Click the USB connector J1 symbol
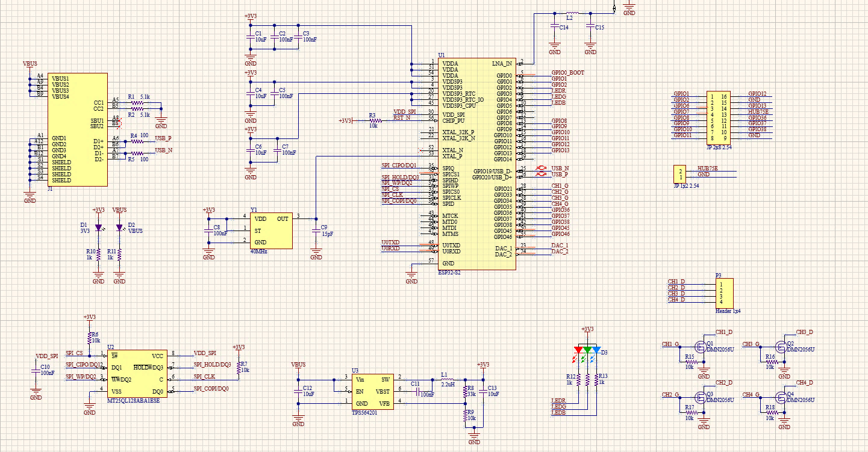Screen dimensions: 868x452 coord(77,129)
